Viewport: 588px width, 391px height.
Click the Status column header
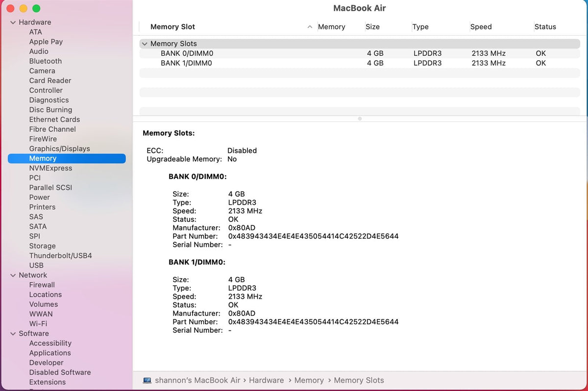pos(545,27)
